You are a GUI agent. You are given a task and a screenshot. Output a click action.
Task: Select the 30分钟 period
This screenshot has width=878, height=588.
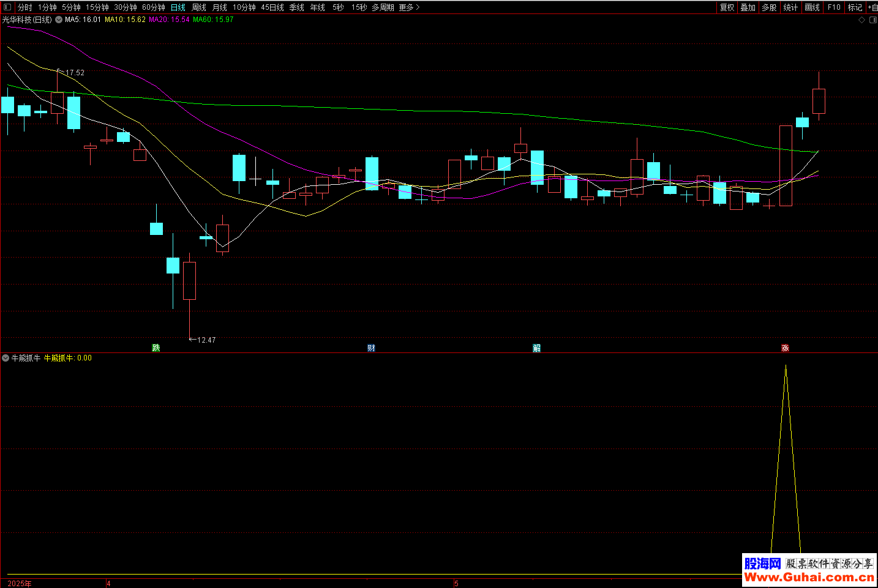[126, 7]
